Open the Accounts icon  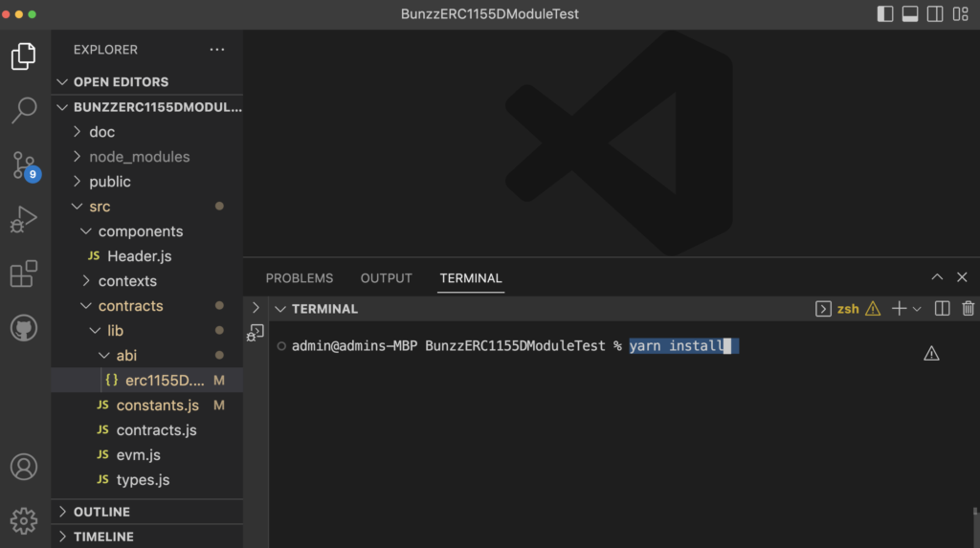(24, 467)
